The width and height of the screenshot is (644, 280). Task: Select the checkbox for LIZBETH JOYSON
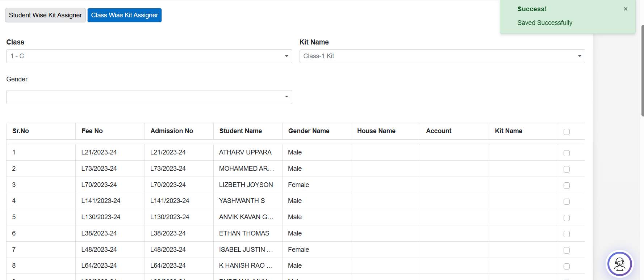(566, 186)
